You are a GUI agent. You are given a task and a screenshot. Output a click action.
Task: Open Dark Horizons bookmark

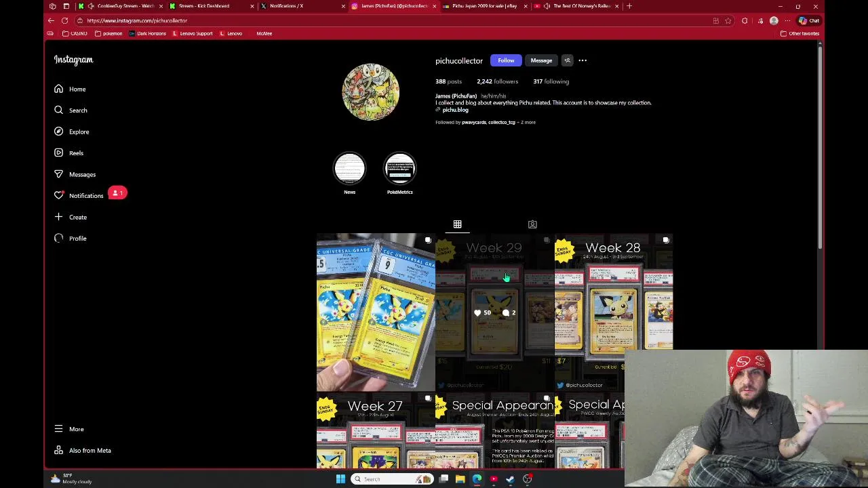[x=147, y=33]
